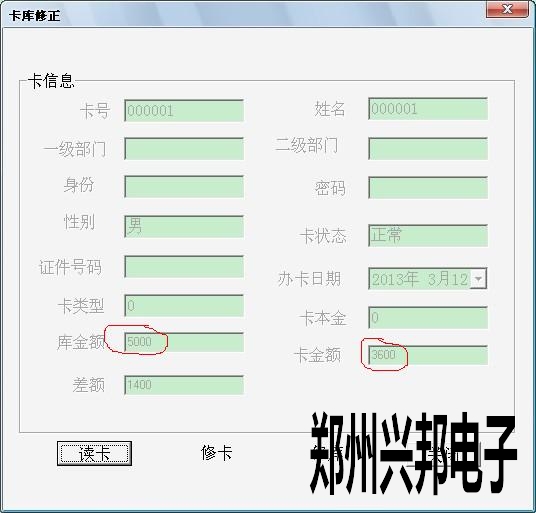This screenshot has width=536, height=513.
Task: Click the 卡金额 label
Action: point(318,355)
